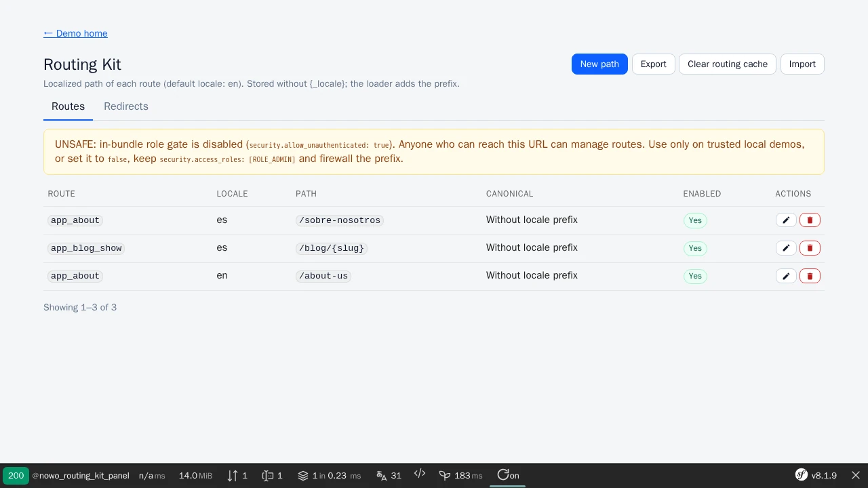Edit the app_blog_show route
Screen dimensions: 868x488
[786, 248]
